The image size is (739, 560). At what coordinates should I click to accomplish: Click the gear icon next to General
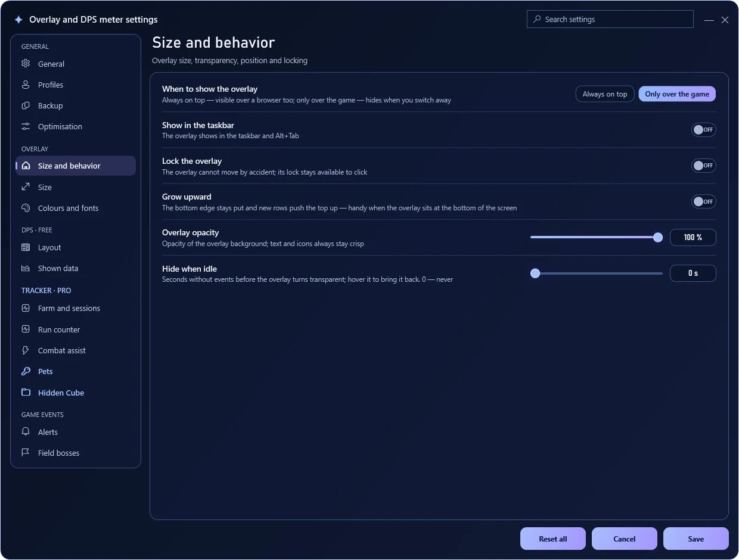[26, 64]
